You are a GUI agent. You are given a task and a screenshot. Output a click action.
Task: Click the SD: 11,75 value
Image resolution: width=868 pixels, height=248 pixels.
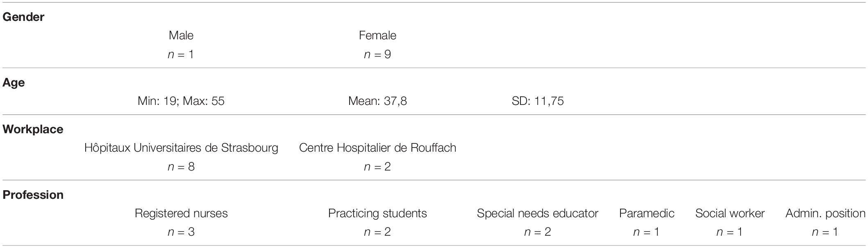538,101
